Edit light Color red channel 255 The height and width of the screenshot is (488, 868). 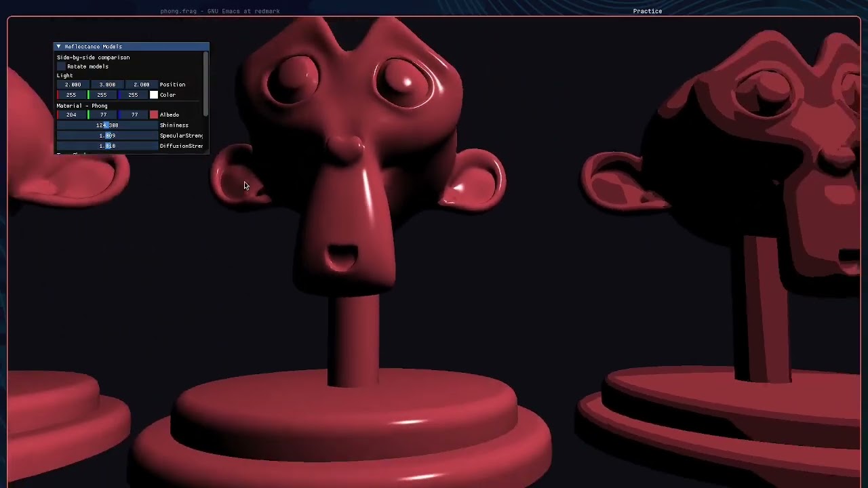pyautogui.click(x=71, y=95)
